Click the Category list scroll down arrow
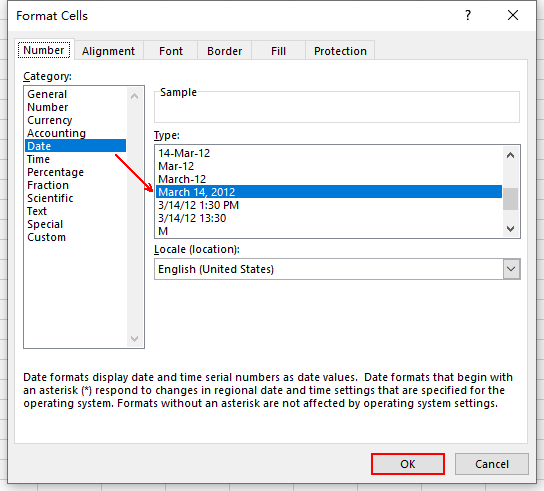The image size is (544, 491). click(x=135, y=338)
